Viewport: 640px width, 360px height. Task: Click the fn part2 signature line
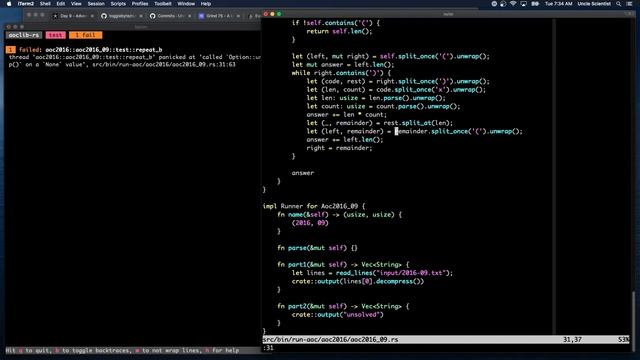tap(343, 306)
